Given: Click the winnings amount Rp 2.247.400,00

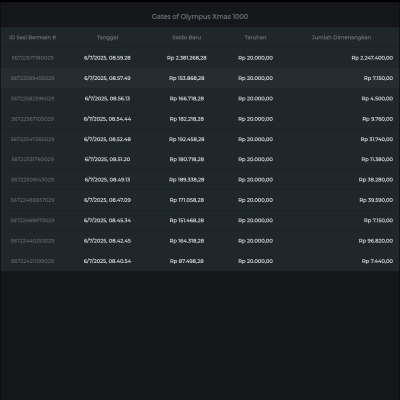Looking at the screenshot, I should tap(372, 58).
